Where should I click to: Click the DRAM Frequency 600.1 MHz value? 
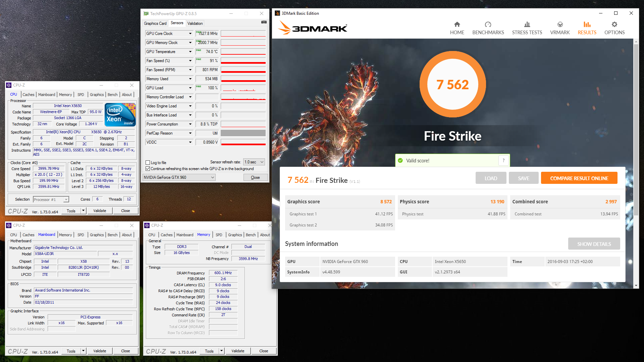223,273
